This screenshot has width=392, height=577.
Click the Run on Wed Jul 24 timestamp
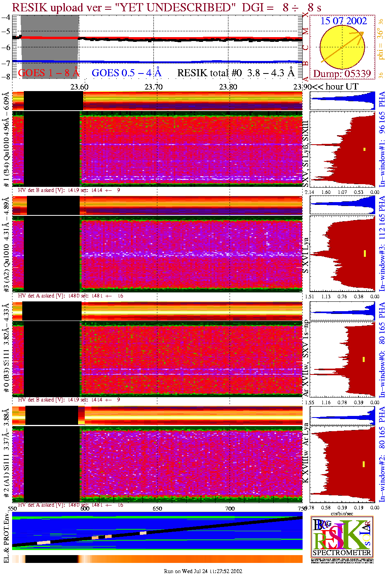pos(203,571)
